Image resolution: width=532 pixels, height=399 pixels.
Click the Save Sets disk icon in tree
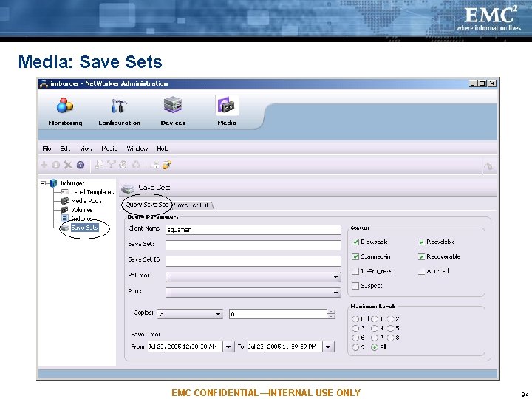65,228
